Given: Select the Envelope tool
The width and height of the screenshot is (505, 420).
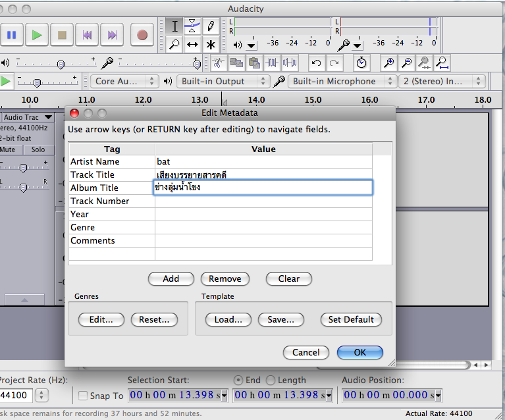Looking at the screenshot, I should (x=192, y=26).
